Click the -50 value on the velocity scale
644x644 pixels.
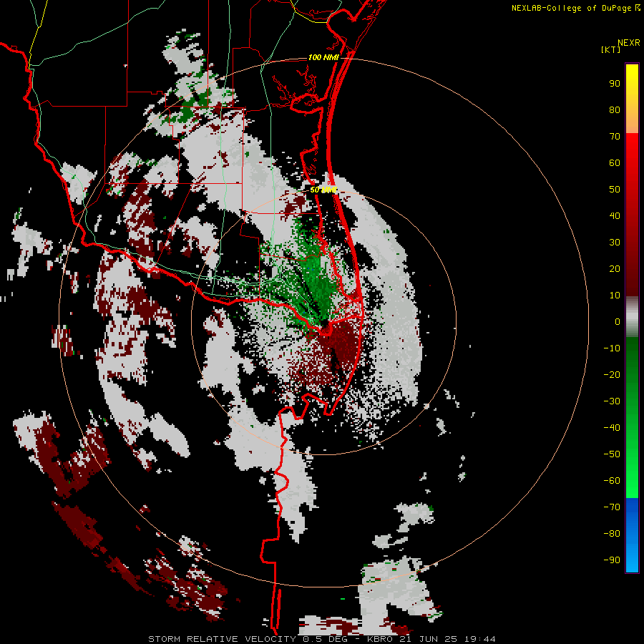click(x=612, y=454)
